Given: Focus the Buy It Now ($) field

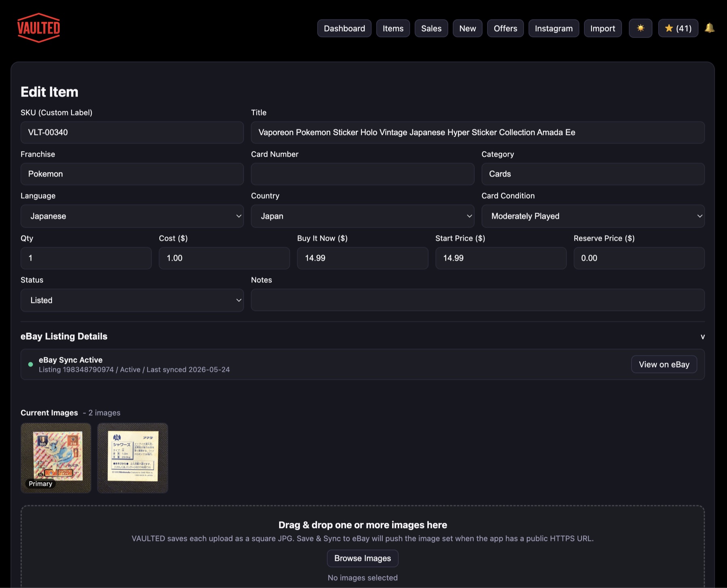Looking at the screenshot, I should [x=363, y=258].
